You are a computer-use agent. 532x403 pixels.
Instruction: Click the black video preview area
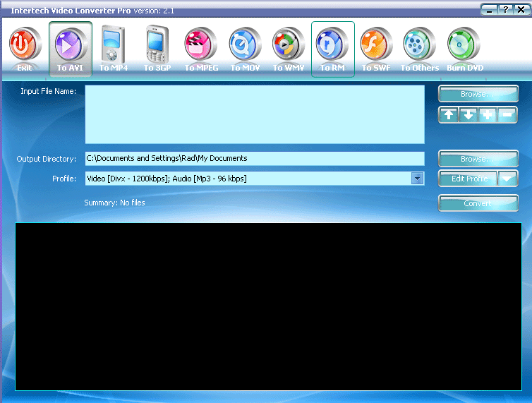click(268, 306)
